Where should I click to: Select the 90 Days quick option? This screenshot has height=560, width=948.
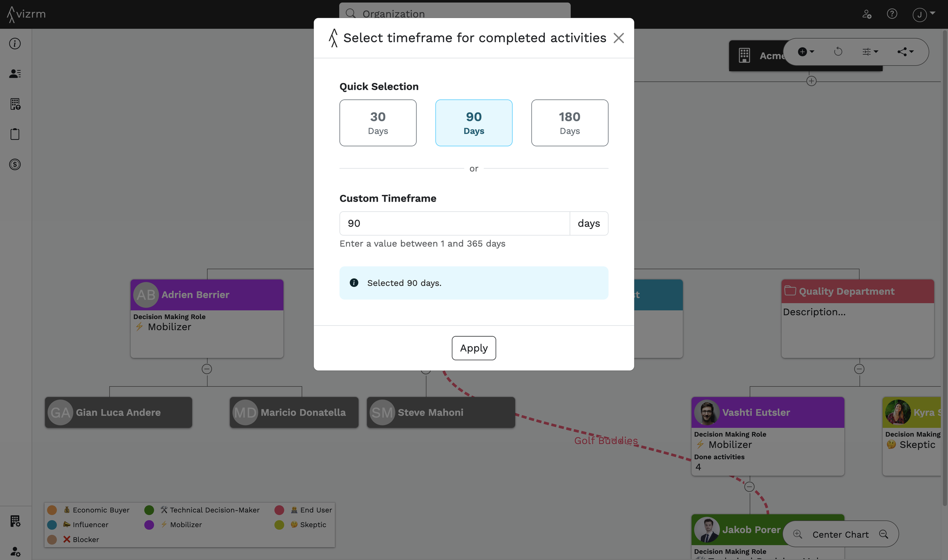click(474, 123)
